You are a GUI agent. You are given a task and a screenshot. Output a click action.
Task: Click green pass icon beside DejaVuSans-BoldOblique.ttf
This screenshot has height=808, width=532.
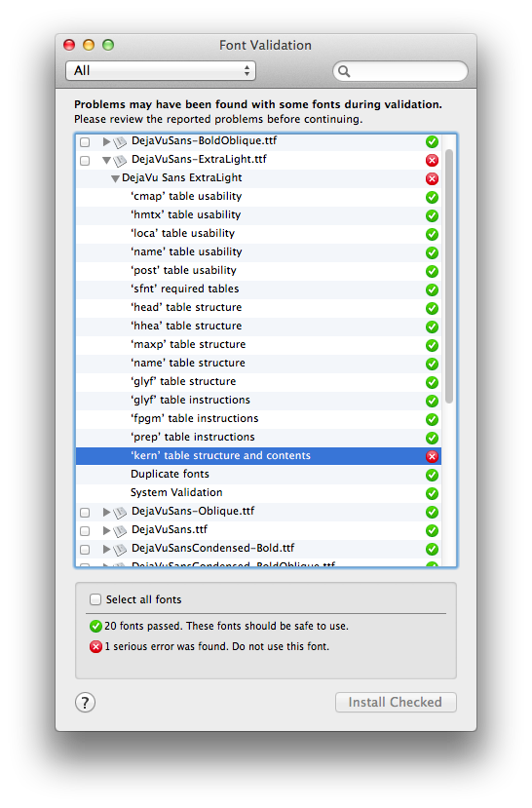[x=432, y=141]
